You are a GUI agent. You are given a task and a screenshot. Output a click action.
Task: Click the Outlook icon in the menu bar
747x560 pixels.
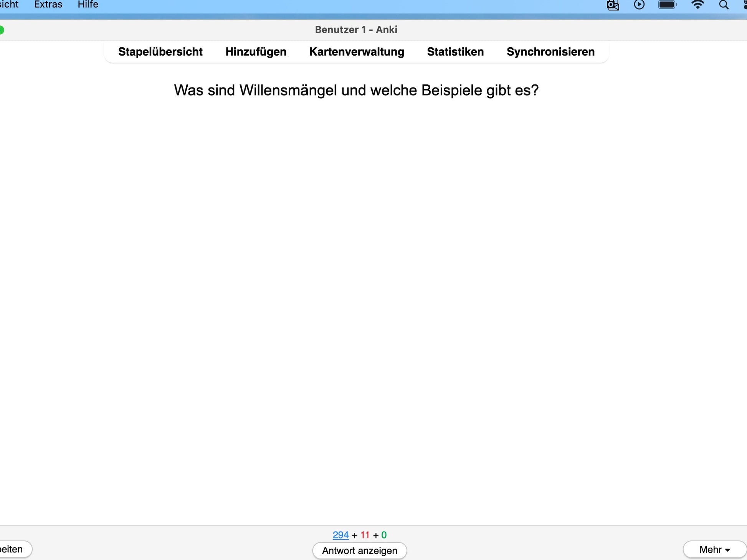point(613,5)
